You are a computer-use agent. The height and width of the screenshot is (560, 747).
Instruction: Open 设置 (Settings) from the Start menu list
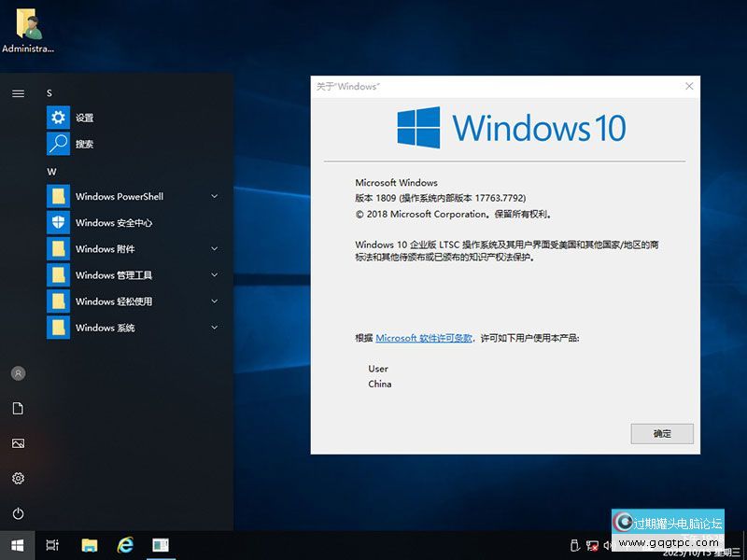coord(84,118)
